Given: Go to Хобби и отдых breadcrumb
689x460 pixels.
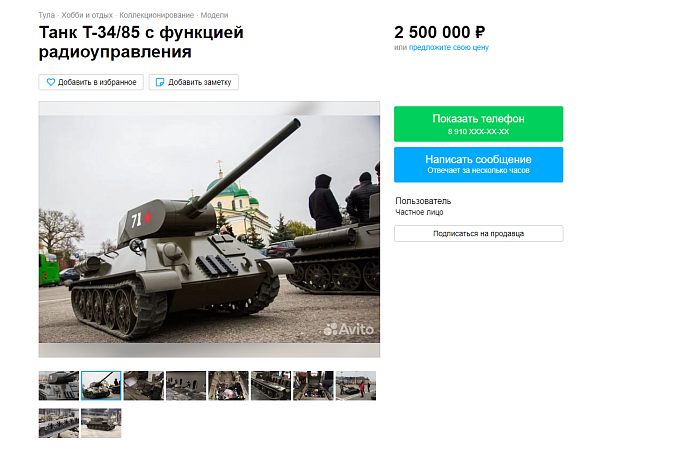Looking at the screenshot, I should coord(87,15).
